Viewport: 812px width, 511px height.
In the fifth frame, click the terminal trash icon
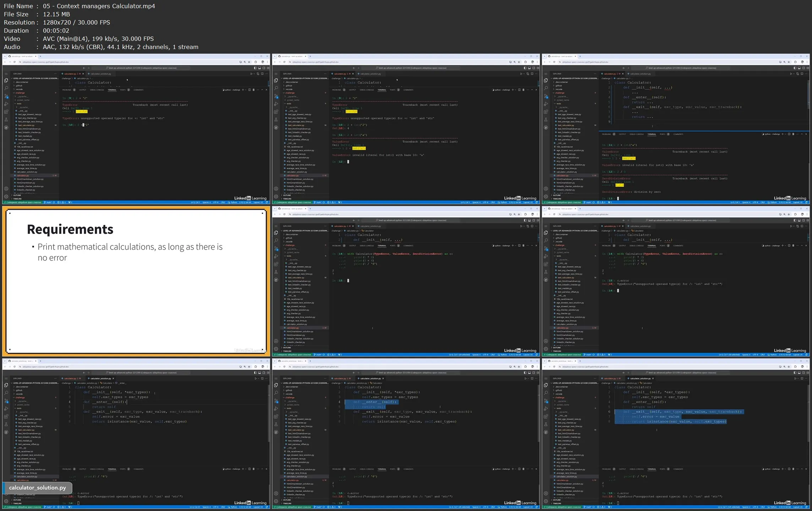pyautogui.click(x=523, y=246)
